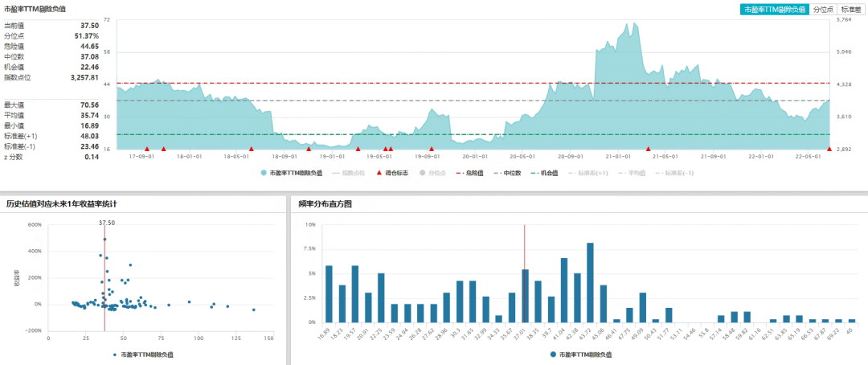Click the tallest histogram bar at 43.72
The image size is (868, 365).
point(590,282)
